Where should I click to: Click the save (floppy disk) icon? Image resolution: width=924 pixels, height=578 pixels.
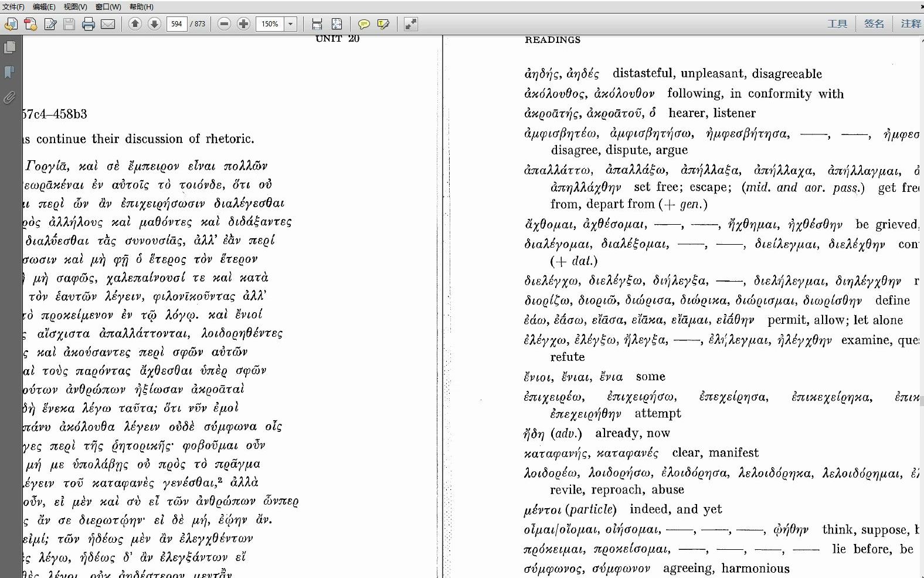point(69,24)
